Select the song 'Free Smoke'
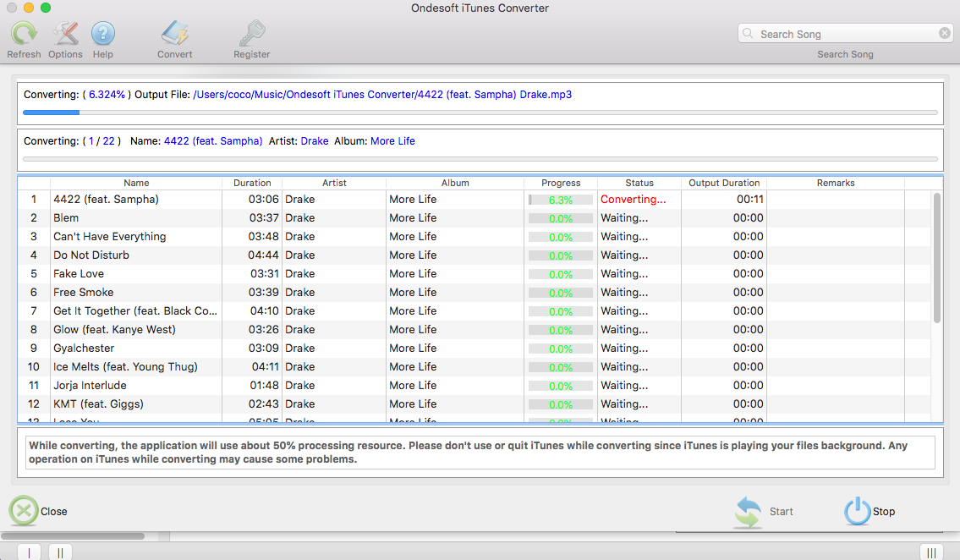960x560 pixels. tap(83, 293)
